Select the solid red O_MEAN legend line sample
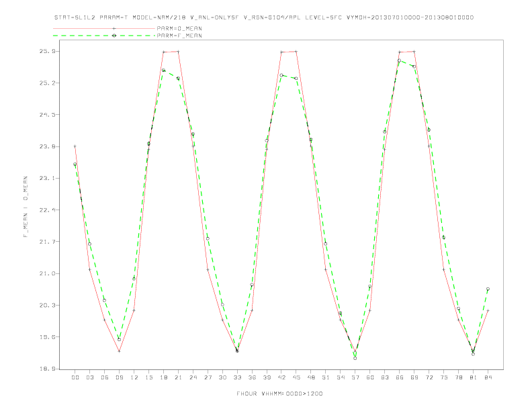 tap(104, 28)
